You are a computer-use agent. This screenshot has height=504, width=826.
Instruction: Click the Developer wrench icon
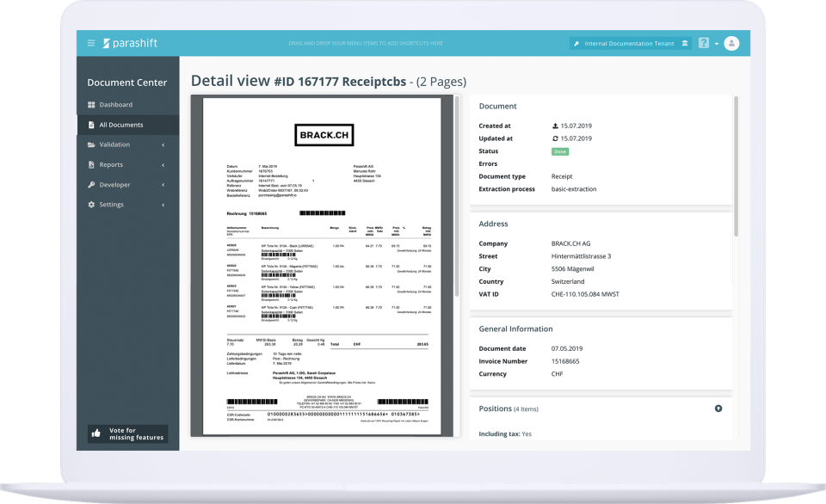pyautogui.click(x=91, y=185)
